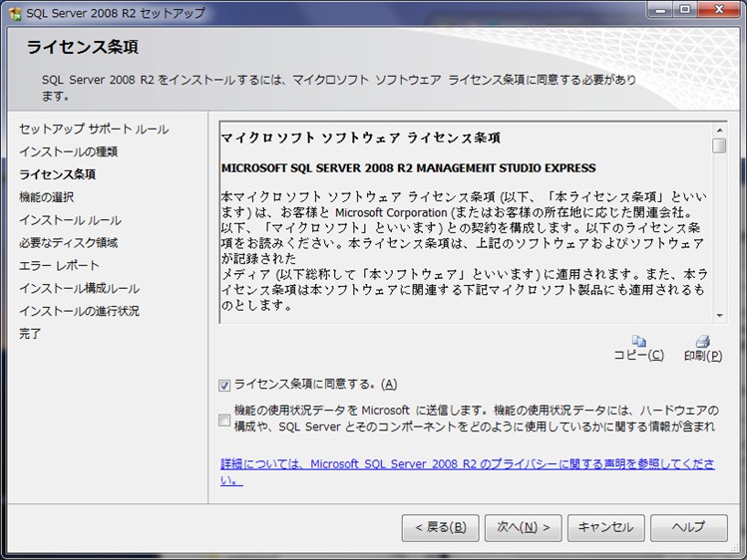Click the SQL Server setup title bar icon
This screenshot has width=747, height=560.
(15, 13)
